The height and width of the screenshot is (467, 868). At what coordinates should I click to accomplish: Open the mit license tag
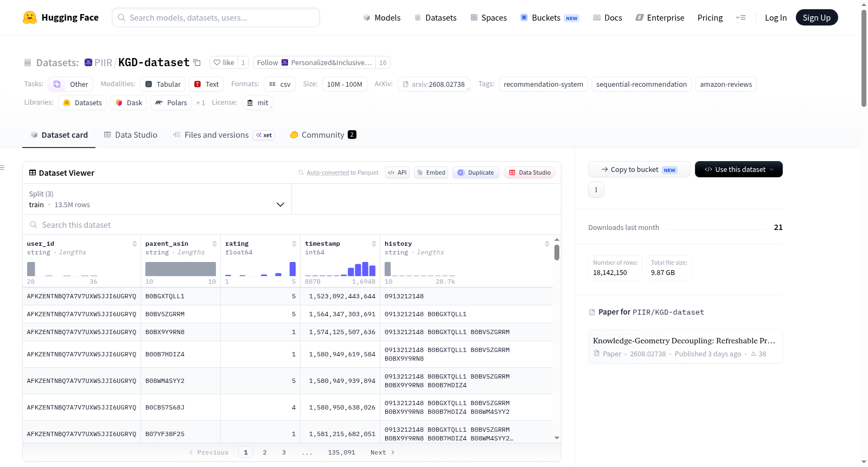[x=258, y=103]
